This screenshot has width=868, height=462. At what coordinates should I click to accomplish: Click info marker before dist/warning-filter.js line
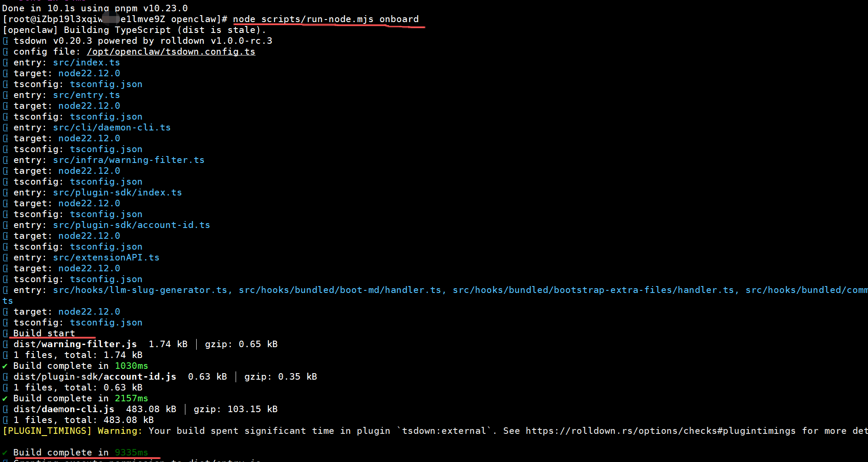pyautogui.click(x=5, y=345)
